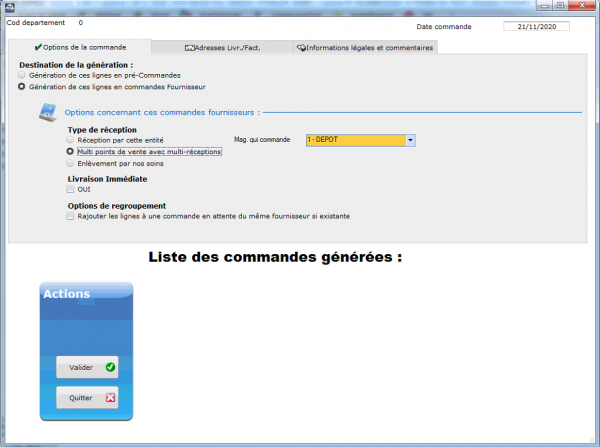Click the Date commande input field
Viewport: 600px width, 447px height.
click(536, 26)
